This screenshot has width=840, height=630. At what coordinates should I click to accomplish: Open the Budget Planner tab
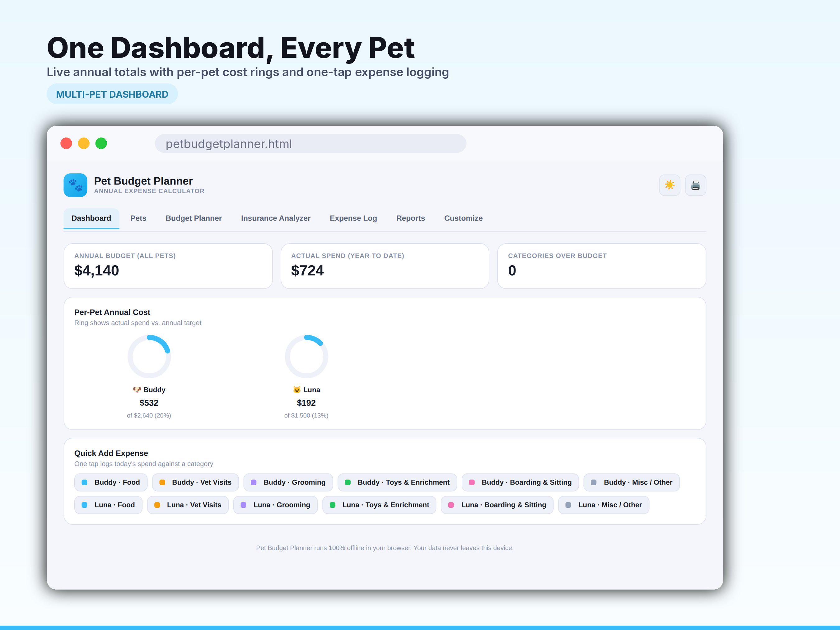pos(194,218)
